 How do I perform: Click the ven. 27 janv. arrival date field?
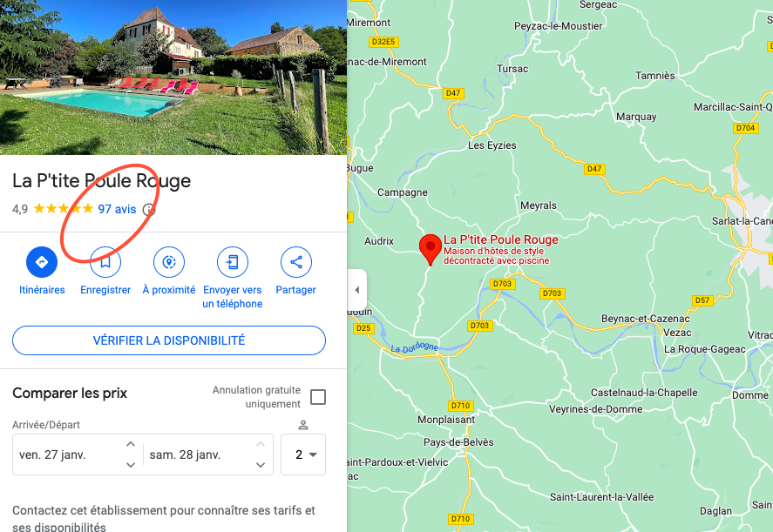[x=70, y=455]
